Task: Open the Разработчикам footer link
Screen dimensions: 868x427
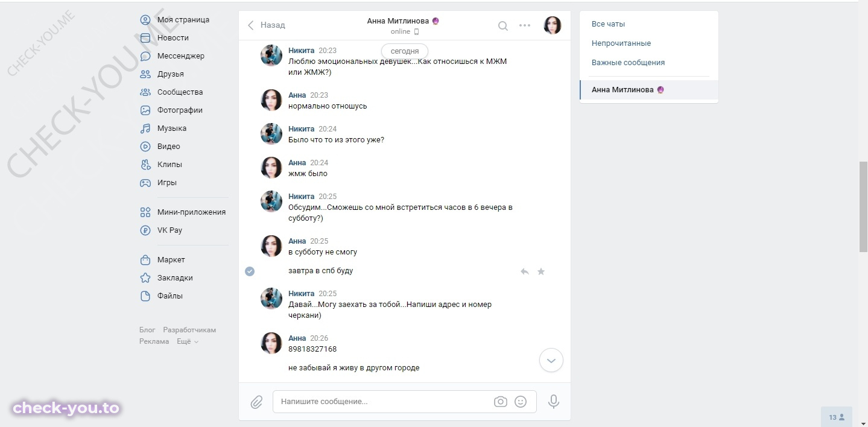Action: [189, 330]
